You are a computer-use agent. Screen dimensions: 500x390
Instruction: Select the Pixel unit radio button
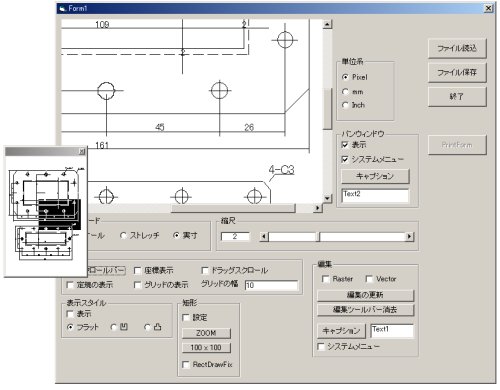(x=345, y=77)
